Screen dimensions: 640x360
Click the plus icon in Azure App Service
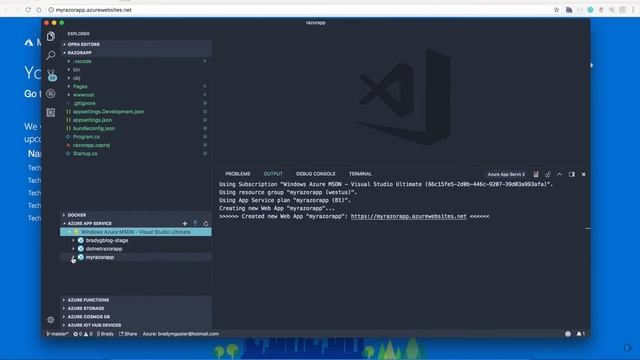point(185,223)
